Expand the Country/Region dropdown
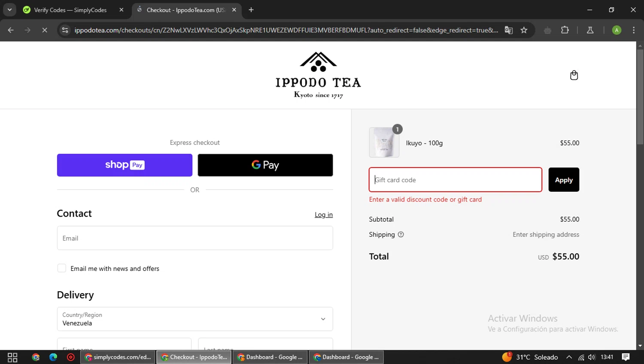Image resolution: width=644 pixels, height=364 pixels. (x=195, y=319)
